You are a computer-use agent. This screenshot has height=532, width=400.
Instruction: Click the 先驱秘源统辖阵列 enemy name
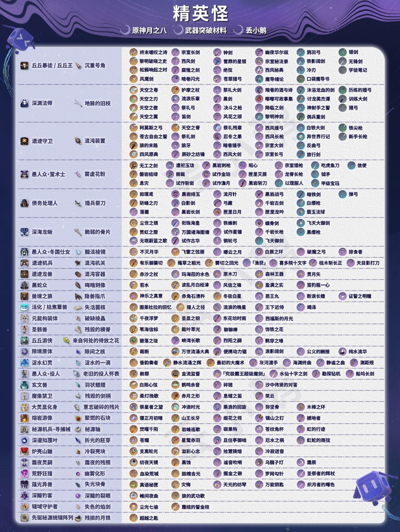[x=52, y=518]
